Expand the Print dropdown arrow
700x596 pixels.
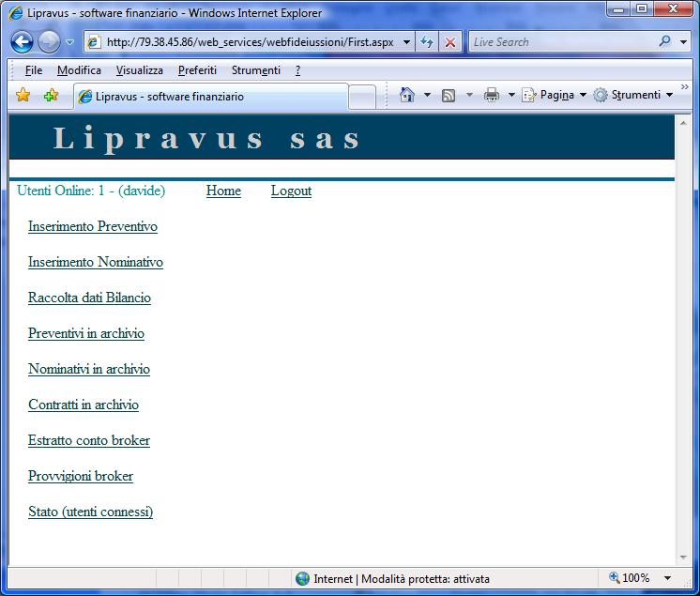point(511,95)
